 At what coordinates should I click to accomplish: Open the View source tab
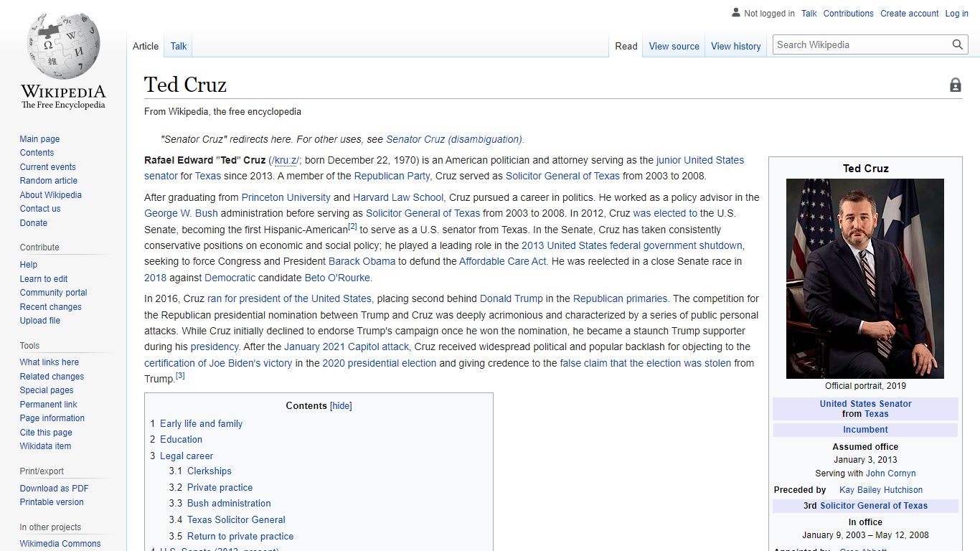click(674, 46)
